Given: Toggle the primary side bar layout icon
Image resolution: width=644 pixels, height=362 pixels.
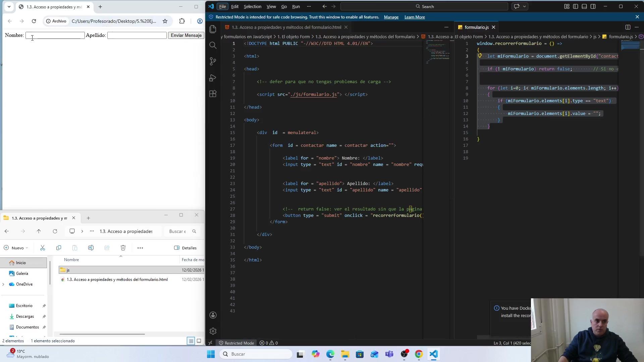Looking at the screenshot, I should tap(576, 6).
